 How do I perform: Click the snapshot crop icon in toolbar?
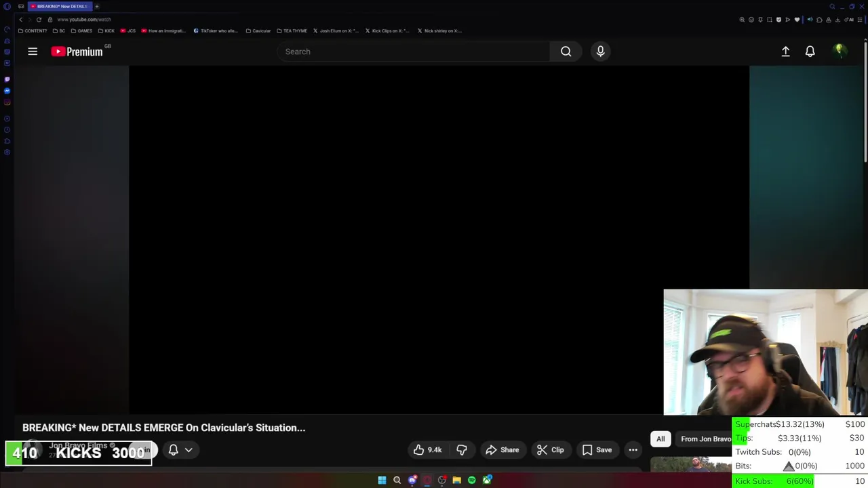pyautogui.click(x=770, y=20)
